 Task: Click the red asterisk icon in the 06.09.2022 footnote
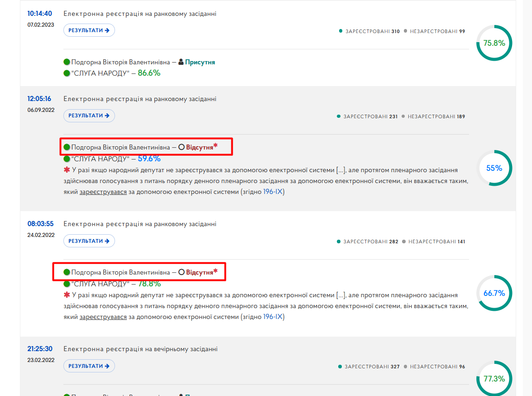point(67,170)
